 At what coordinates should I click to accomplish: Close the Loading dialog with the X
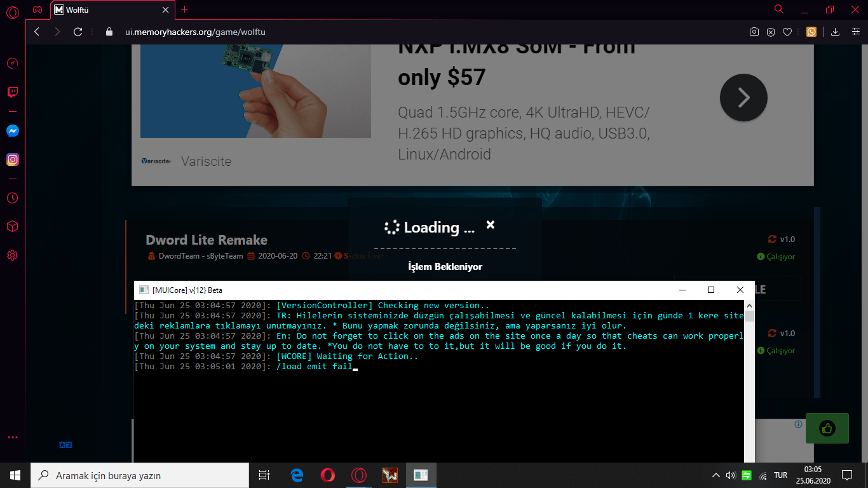click(490, 225)
